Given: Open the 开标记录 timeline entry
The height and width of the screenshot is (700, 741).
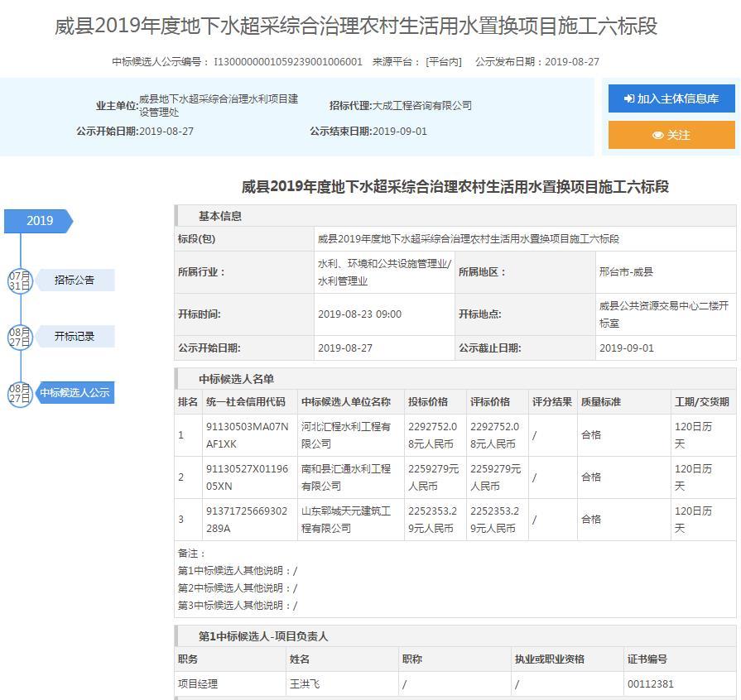Looking at the screenshot, I should pos(75,337).
